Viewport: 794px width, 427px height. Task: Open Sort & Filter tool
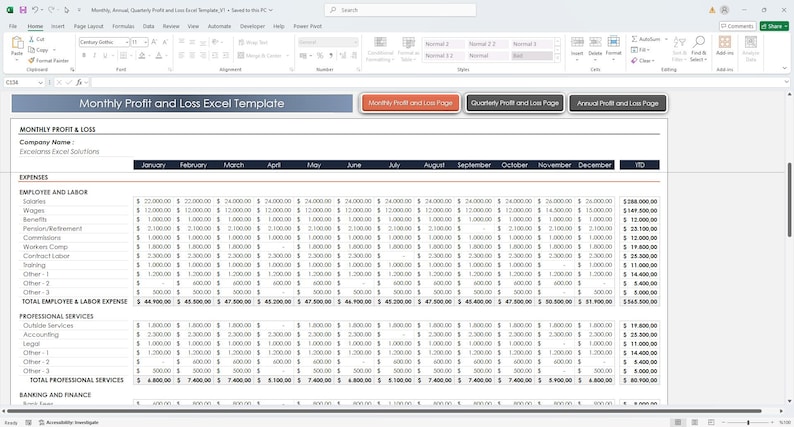(x=679, y=49)
